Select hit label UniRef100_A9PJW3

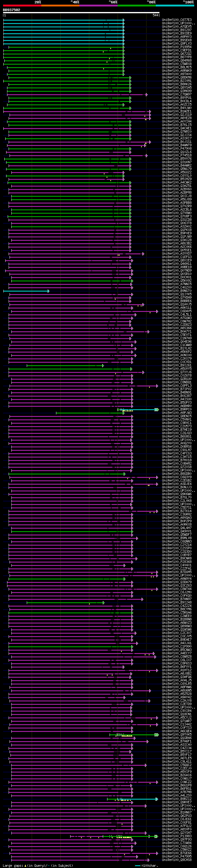pos(177,413)
